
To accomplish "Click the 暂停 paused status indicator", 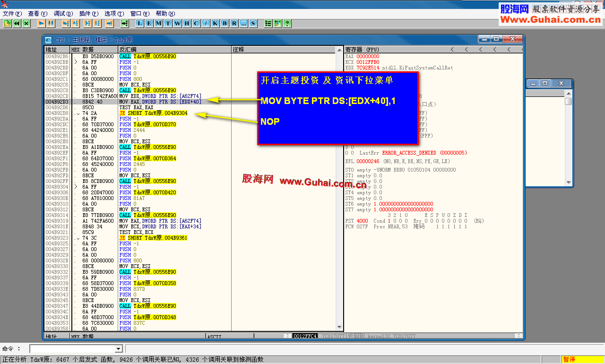I will coord(583,360).
